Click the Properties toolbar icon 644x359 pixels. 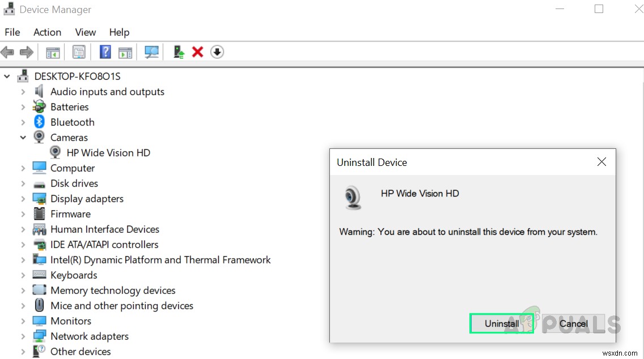tap(79, 52)
